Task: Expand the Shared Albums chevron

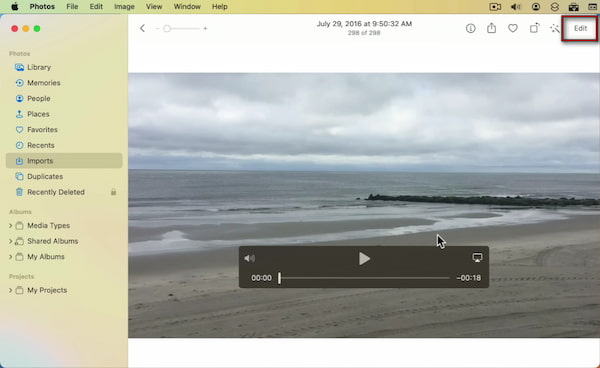Action: 10,241
